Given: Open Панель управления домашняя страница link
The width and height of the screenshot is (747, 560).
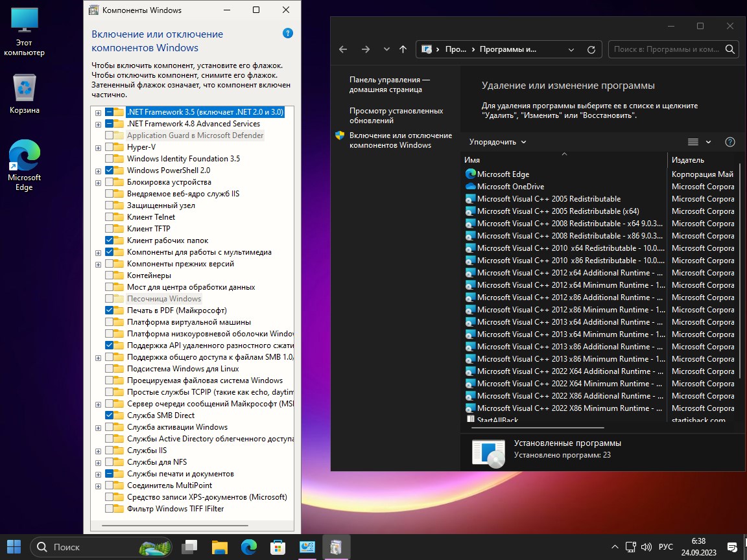Looking at the screenshot, I should point(390,84).
